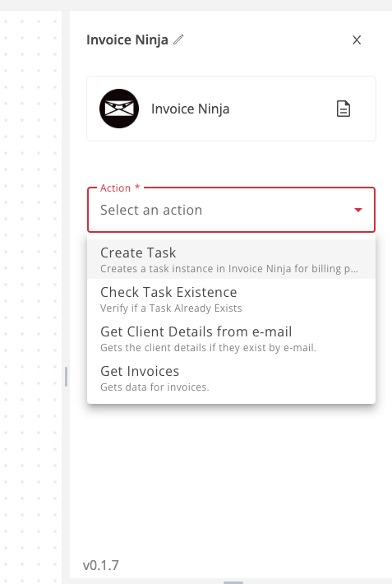Click the "Select an action" placeholder text

point(151,210)
